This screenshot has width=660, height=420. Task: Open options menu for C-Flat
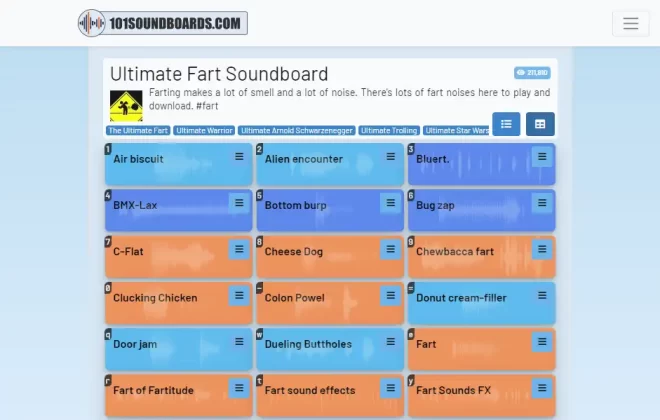coord(239,249)
